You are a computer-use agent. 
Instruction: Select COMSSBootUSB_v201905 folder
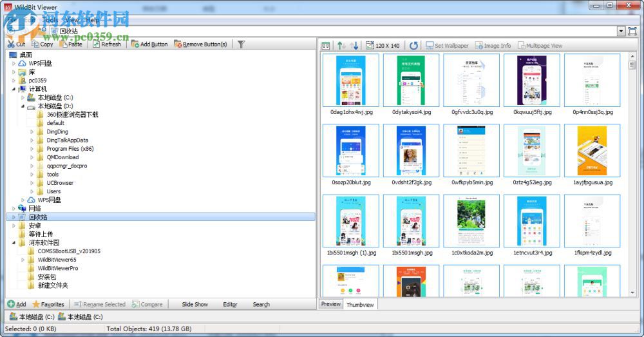click(69, 251)
